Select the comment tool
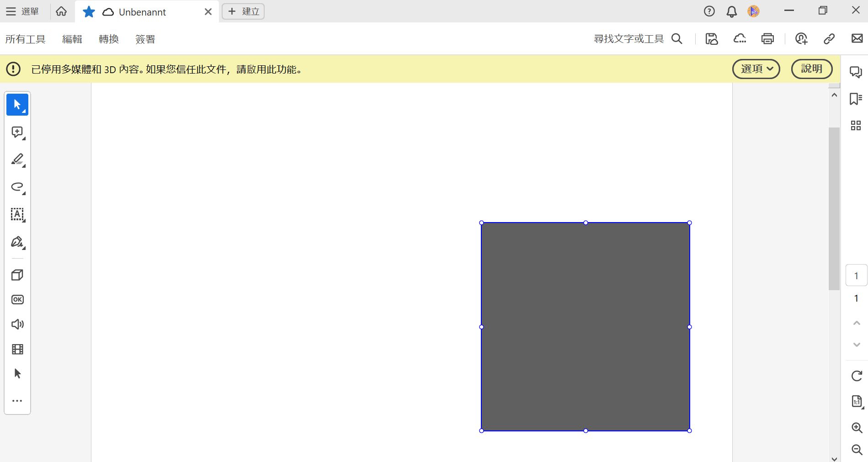This screenshot has height=462, width=868. click(17, 132)
